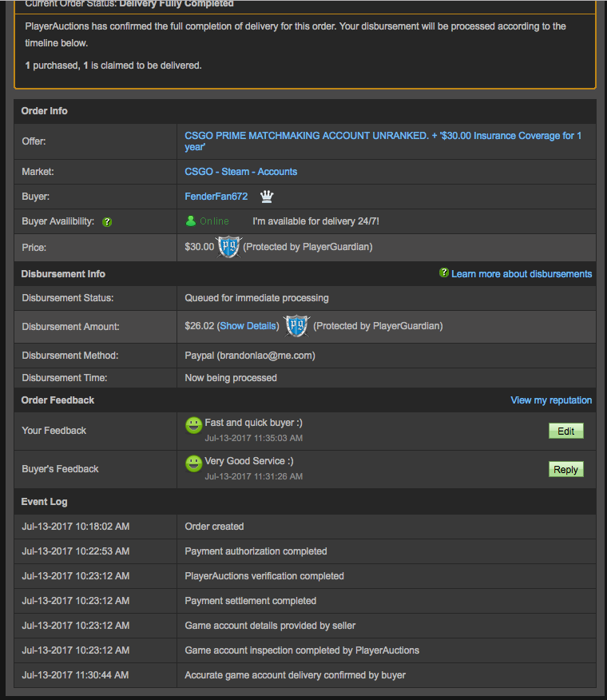Select 'I'm available for delivery 24/7!' text
This screenshot has width=607, height=700.
316,221
